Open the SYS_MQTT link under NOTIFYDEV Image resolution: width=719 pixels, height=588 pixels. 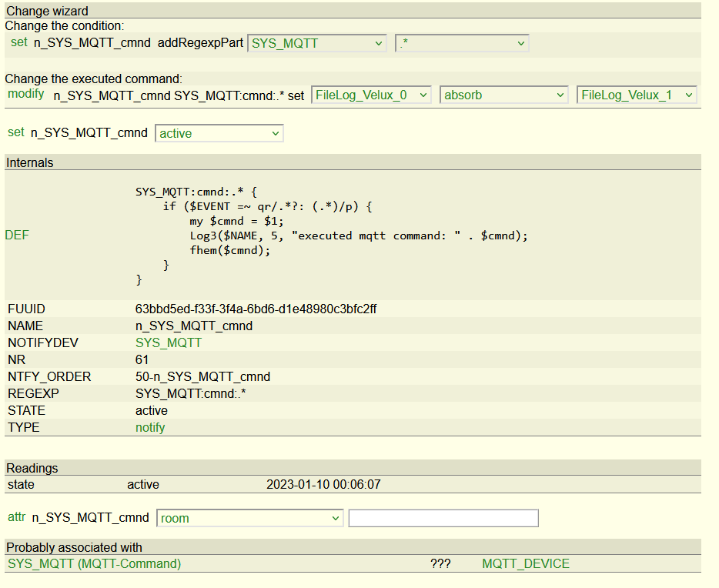click(x=168, y=342)
